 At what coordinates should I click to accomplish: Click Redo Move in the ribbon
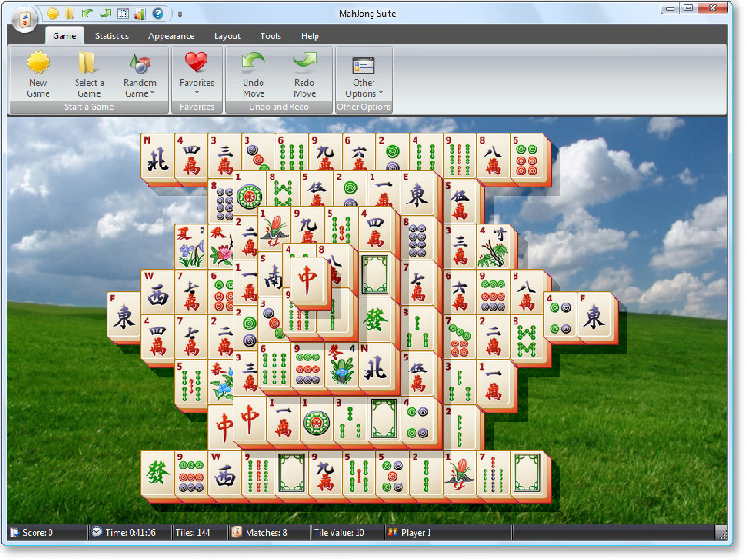[304, 74]
